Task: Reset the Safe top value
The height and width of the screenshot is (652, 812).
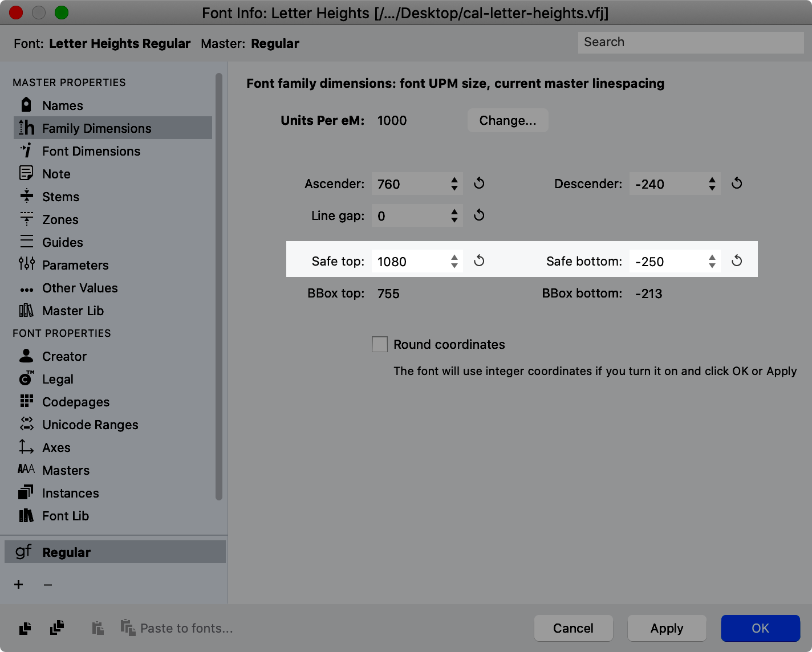Action: coord(479,261)
